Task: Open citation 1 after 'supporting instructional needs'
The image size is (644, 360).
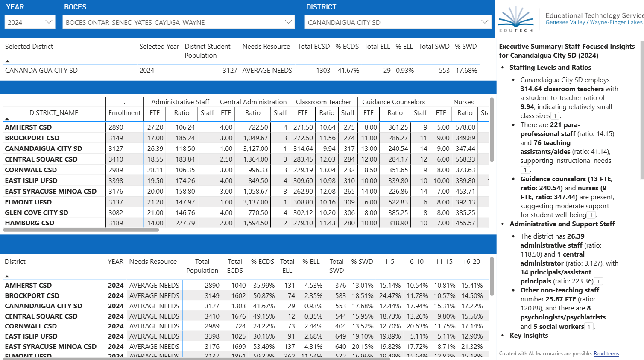Action: [x=525, y=170]
